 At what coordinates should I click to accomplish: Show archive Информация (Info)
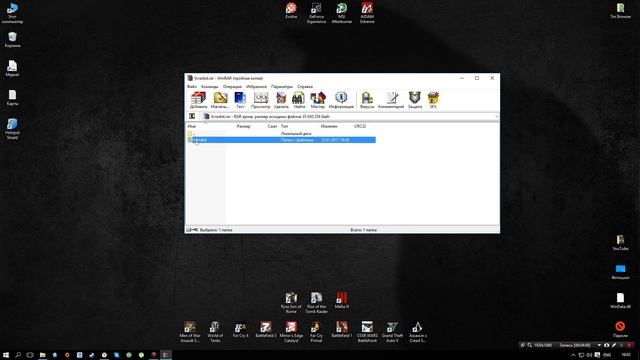[341, 100]
